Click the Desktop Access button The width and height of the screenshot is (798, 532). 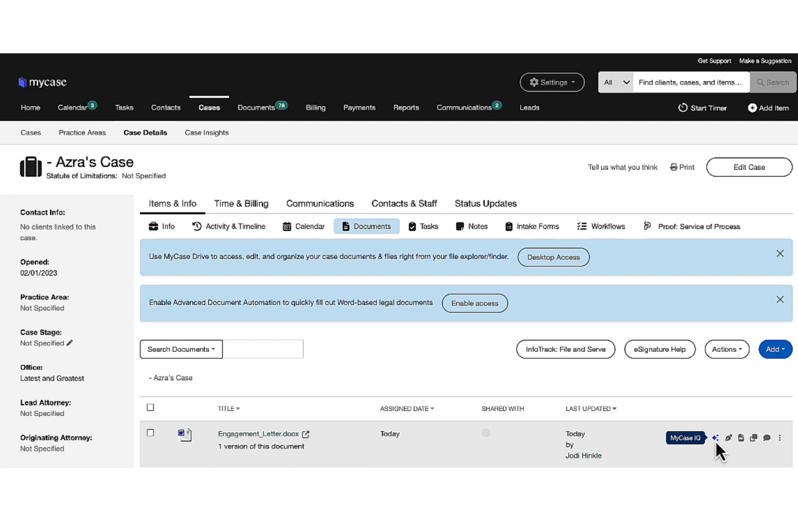[x=553, y=257]
